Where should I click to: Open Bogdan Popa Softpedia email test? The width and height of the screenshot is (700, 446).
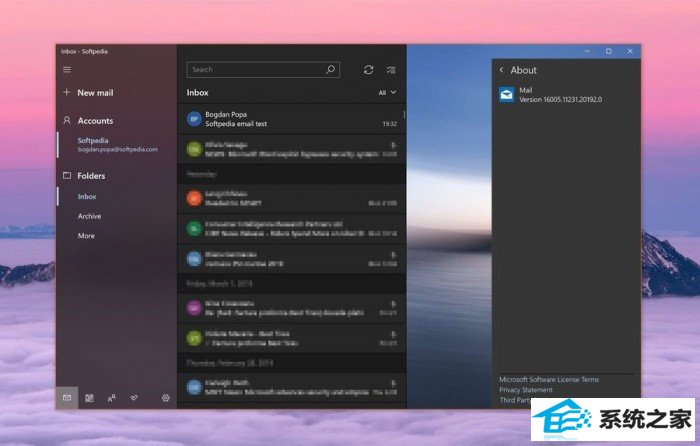click(292, 119)
